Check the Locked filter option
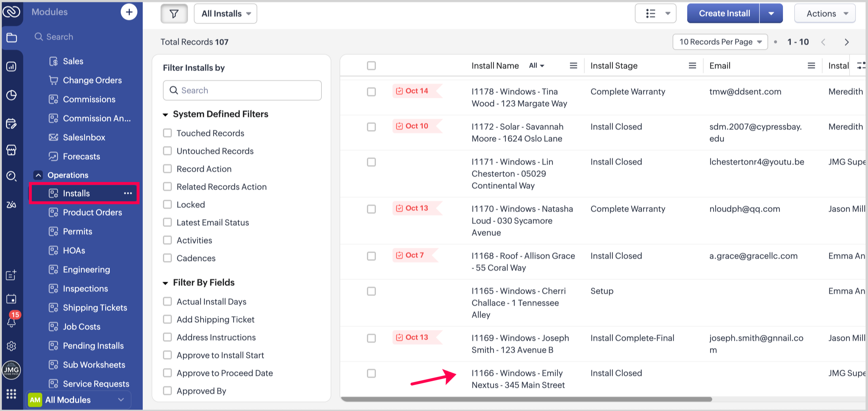Image resolution: width=868 pixels, height=411 pixels. click(x=167, y=205)
